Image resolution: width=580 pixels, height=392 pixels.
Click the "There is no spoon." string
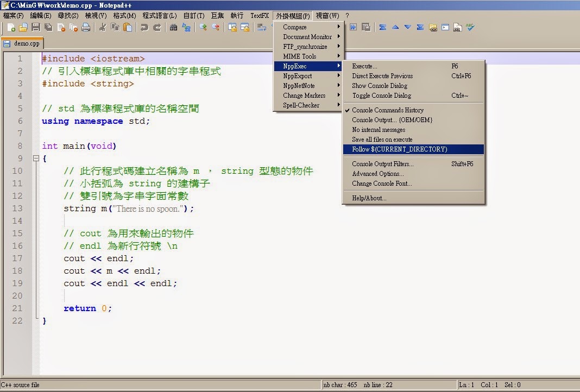[x=148, y=208]
